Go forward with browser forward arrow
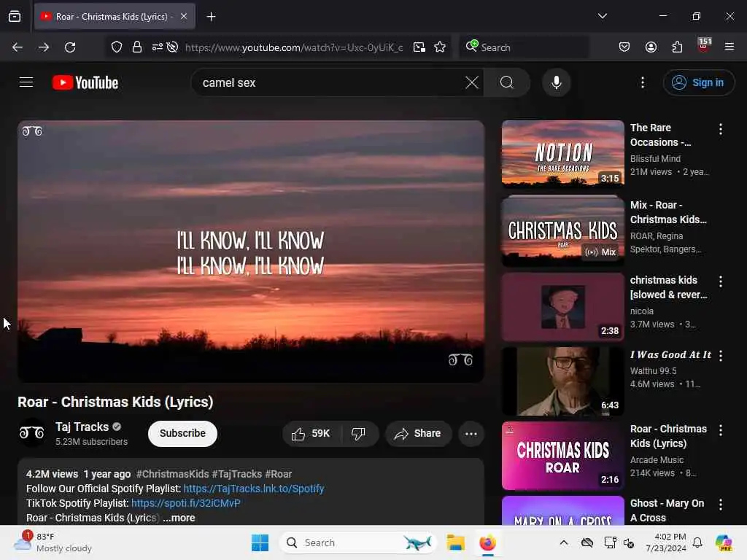This screenshot has height=560, width=747. point(44,47)
